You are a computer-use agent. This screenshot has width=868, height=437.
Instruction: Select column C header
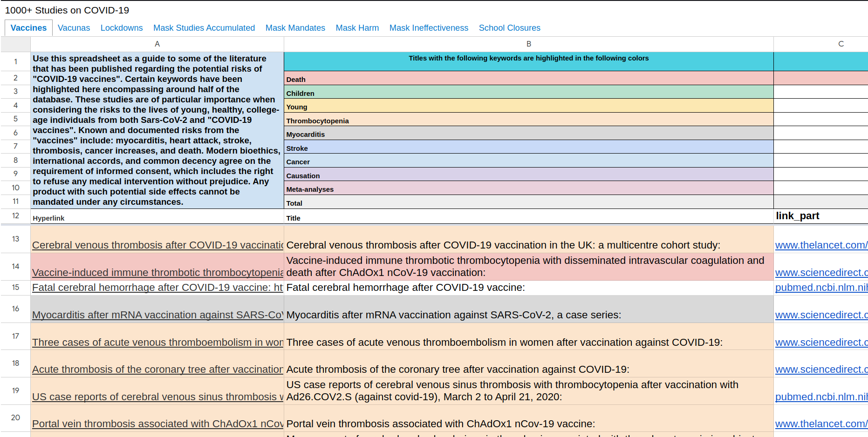click(x=821, y=44)
